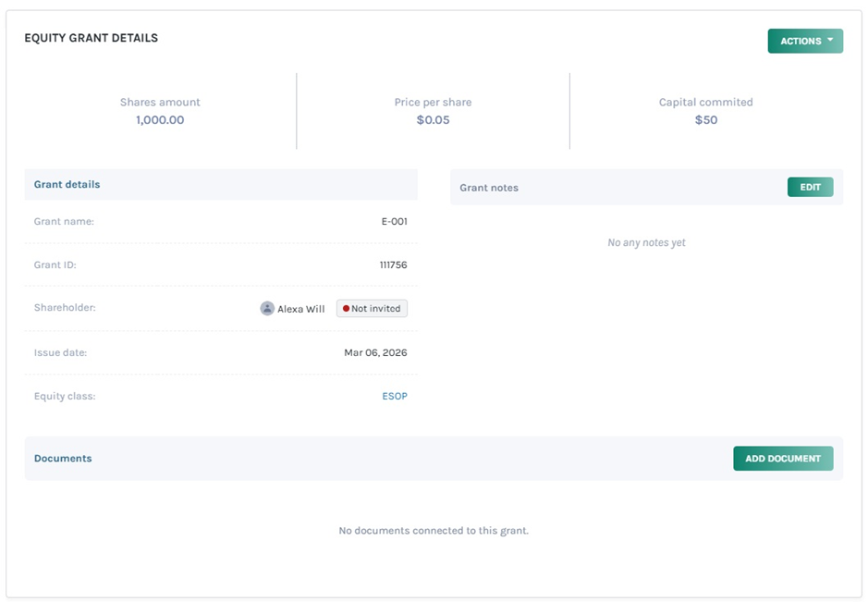Click Alexa Will's avatar icon
Image resolution: width=868 pixels, height=602 pixels.
click(267, 309)
